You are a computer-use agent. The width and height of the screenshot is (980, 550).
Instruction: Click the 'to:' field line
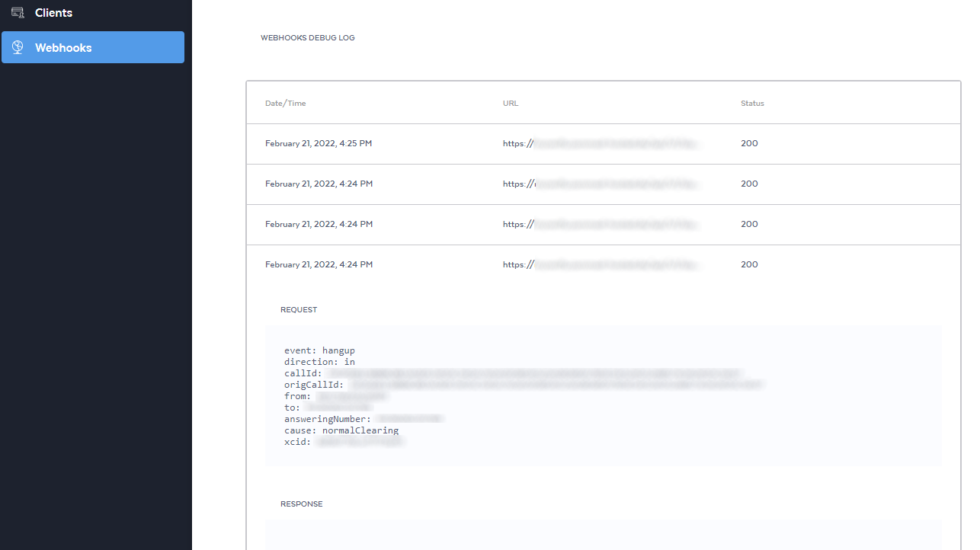click(x=328, y=408)
